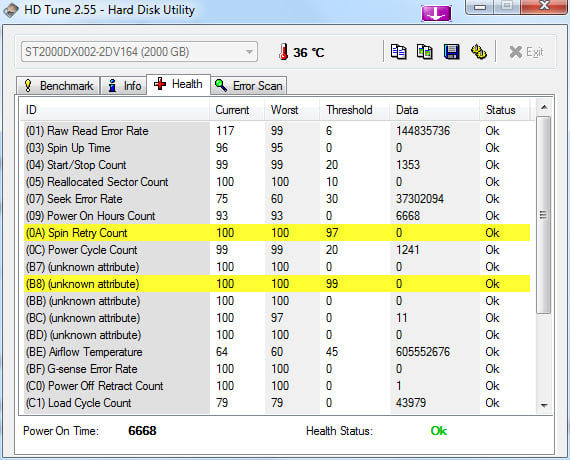
Task: Select the Raw Read Error Rate row
Action: pos(277,131)
